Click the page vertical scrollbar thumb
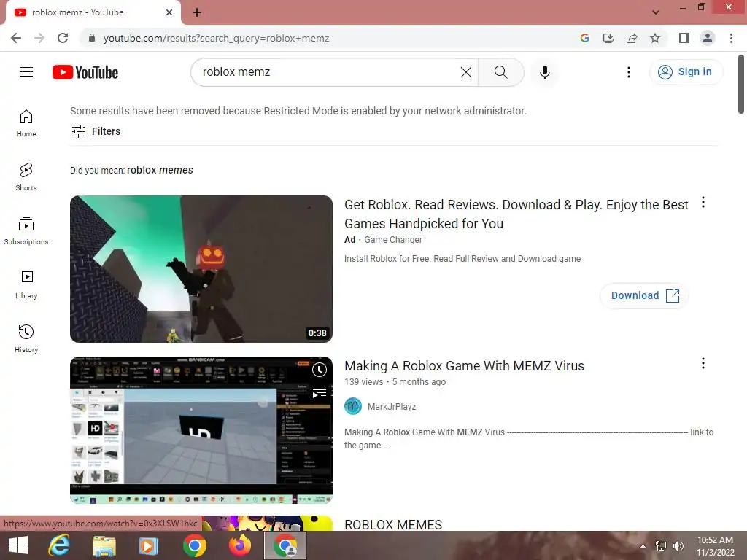The height and width of the screenshot is (560, 747). click(x=741, y=85)
